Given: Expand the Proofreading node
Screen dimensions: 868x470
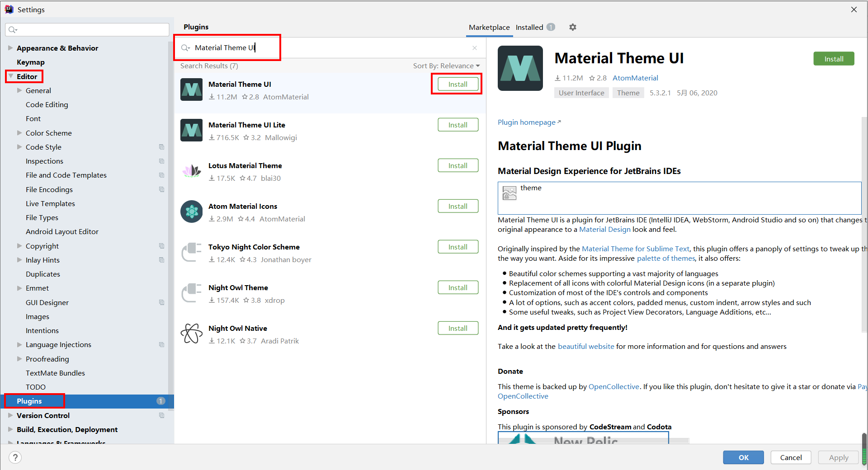Looking at the screenshot, I should pyautogui.click(x=19, y=359).
